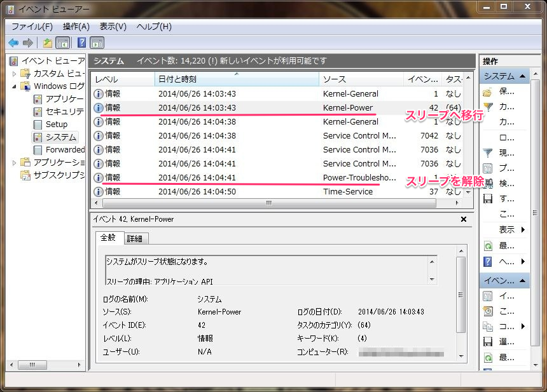Select the Kernel-General event at 14:04:38
Screen dimensions: 547x392
(x=278, y=121)
